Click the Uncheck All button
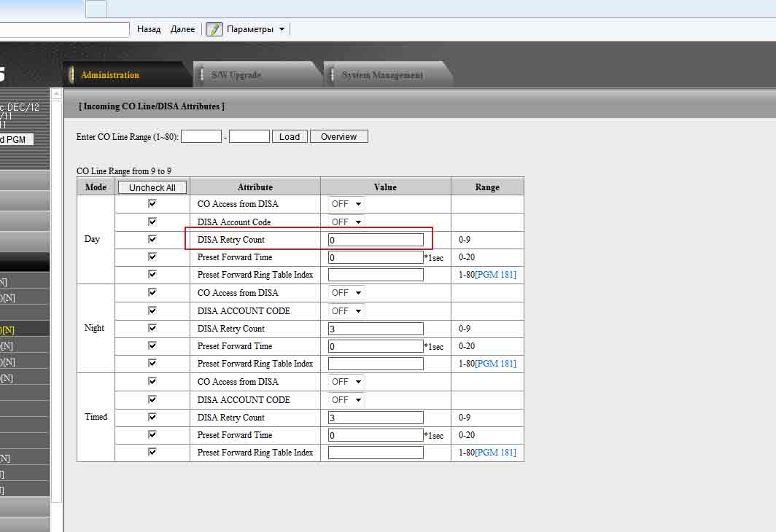 coord(152,187)
